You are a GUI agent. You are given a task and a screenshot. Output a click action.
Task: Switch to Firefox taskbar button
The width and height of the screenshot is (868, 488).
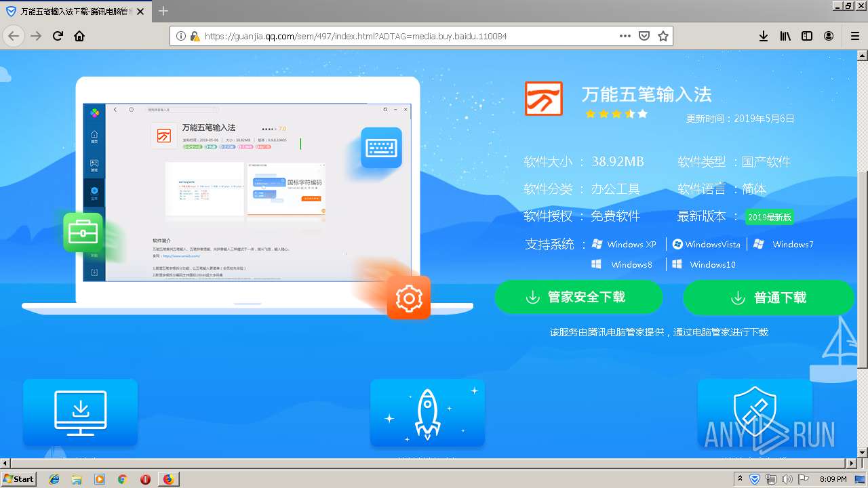point(168,479)
